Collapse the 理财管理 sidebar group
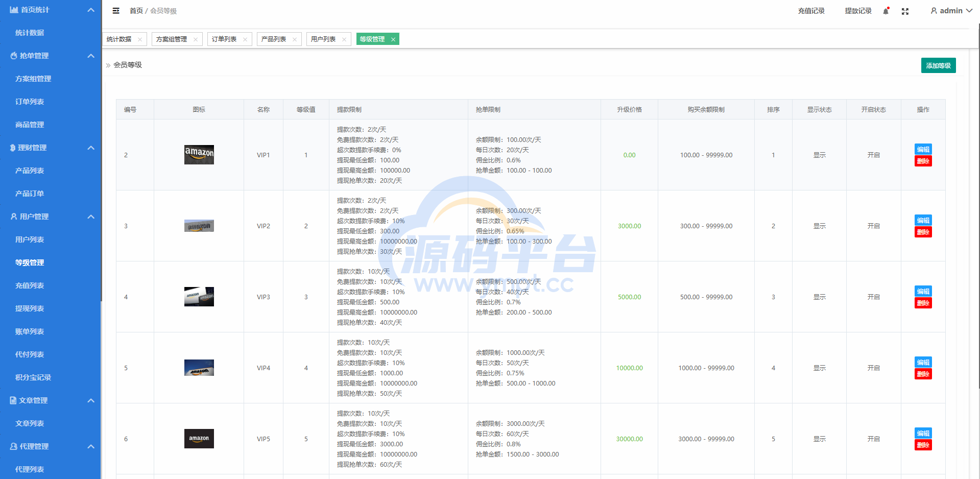The width and height of the screenshot is (980, 479). [91, 148]
